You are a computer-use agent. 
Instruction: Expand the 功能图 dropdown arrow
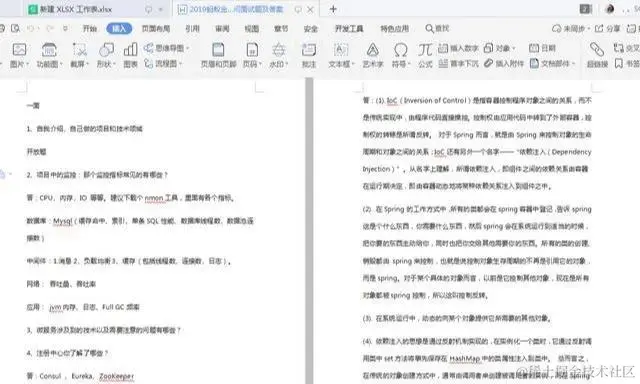tap(61, 64)
